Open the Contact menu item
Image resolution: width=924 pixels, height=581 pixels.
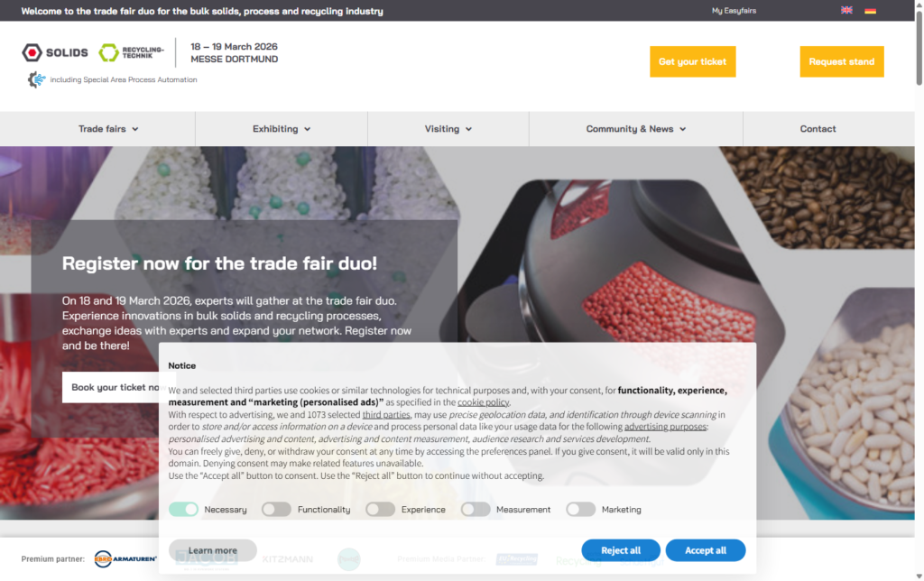[x=818, y=128]
